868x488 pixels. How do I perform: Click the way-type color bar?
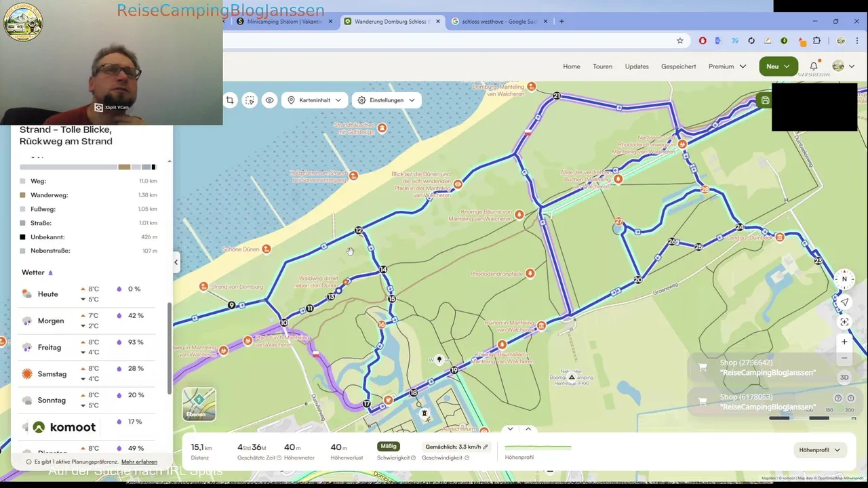click(88, 167)
